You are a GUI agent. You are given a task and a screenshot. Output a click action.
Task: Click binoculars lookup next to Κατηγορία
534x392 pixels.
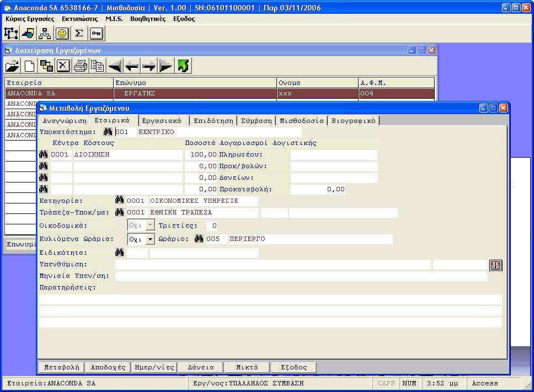tap(119, 201)
